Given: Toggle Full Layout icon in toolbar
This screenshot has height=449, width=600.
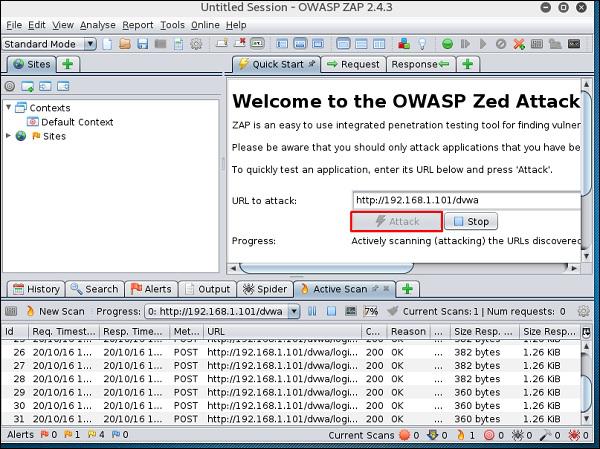Looking at the screenshot, I should coord(318,44).
